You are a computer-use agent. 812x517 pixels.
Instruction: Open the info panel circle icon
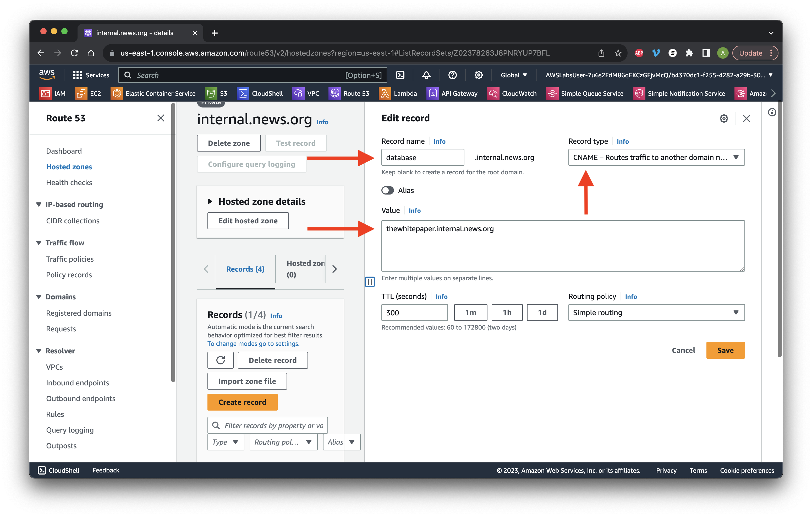[772, 112]
